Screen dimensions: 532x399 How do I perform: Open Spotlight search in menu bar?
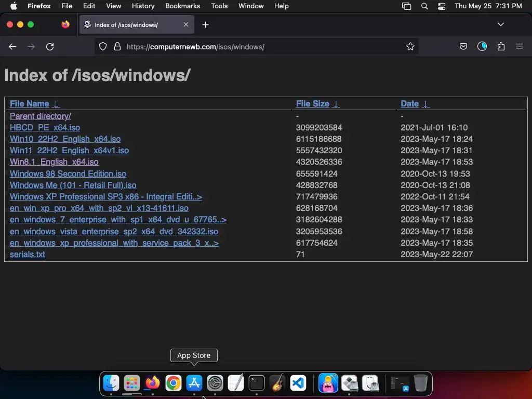point(424,6)
